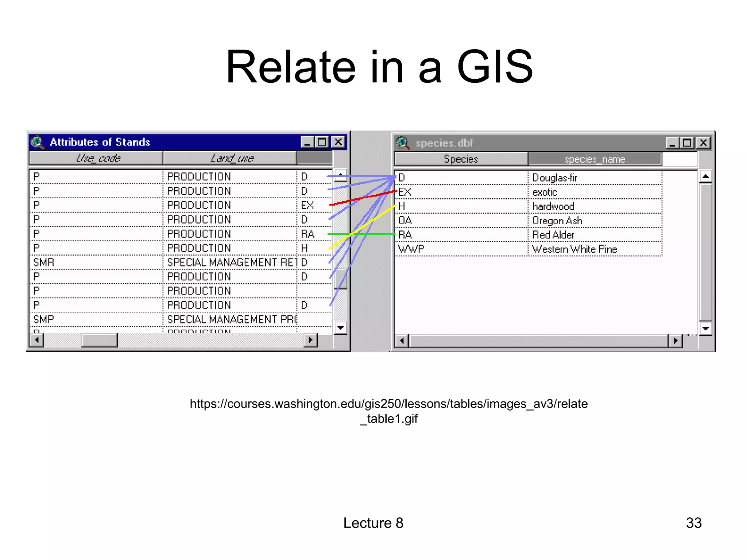Click the Attributes of Stands title bar
747x560 pixels.
(188, 142)
